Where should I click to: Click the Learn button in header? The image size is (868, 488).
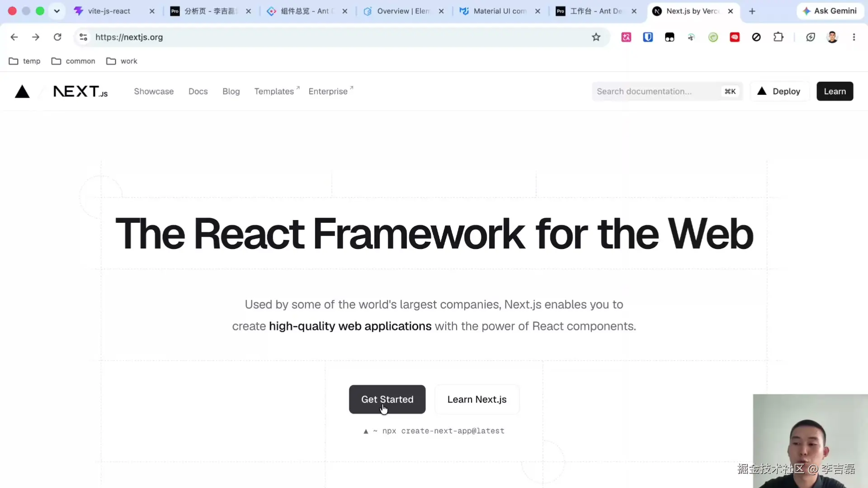pyautogui.click(x=835, y=91)
